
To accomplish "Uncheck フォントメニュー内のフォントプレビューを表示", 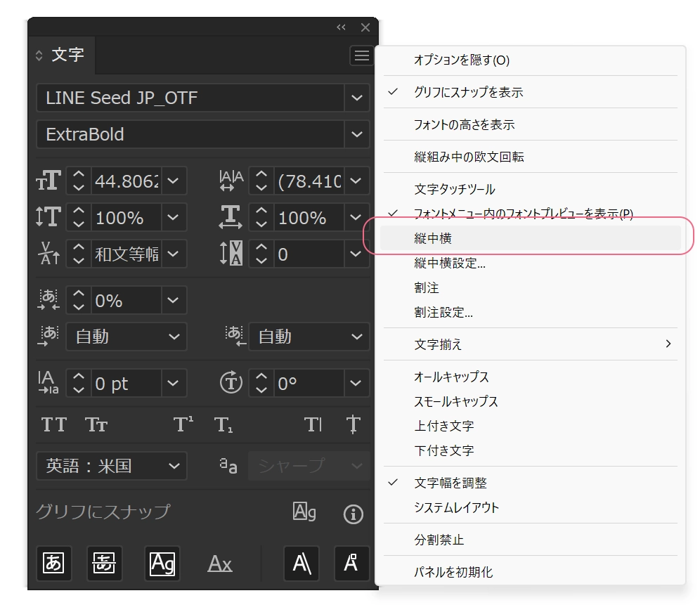I will [523, 214].
